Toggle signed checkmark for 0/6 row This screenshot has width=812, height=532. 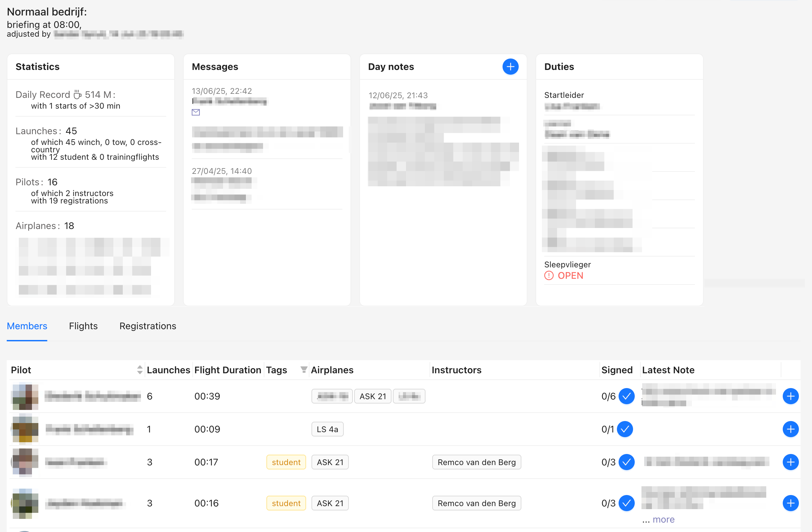[626, 396]
